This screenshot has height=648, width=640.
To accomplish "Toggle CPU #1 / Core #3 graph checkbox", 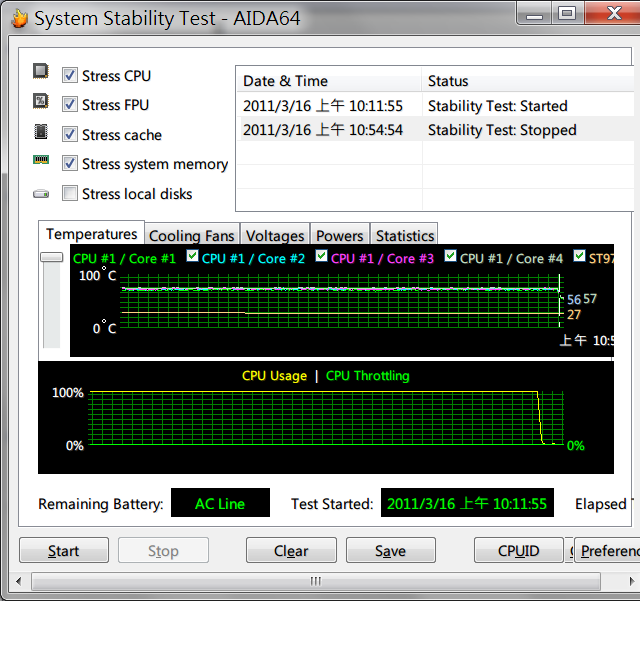I will 321,256.
